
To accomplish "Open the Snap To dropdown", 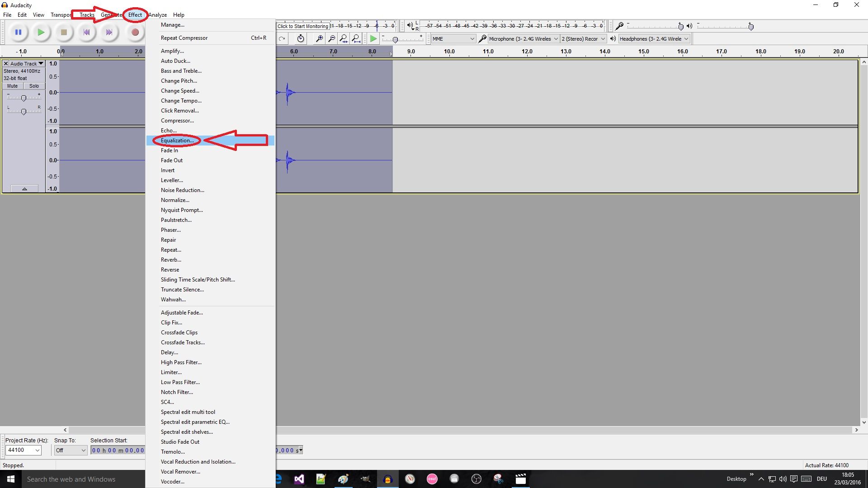I will click(x=70, y=450).
